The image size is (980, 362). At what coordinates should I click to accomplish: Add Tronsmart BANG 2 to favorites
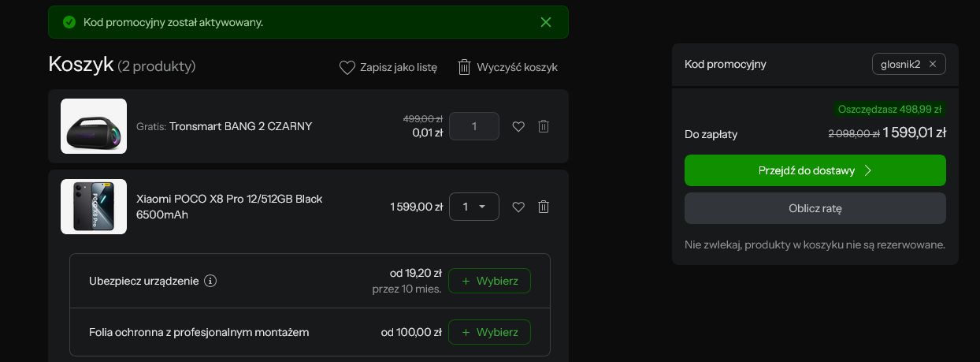point(518,126)
